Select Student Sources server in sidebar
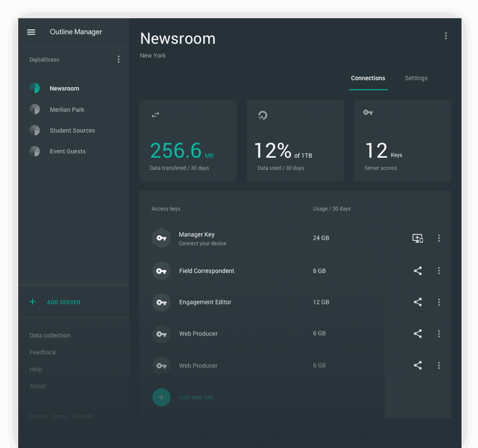 pyautogui.click(x=72, y=130)
